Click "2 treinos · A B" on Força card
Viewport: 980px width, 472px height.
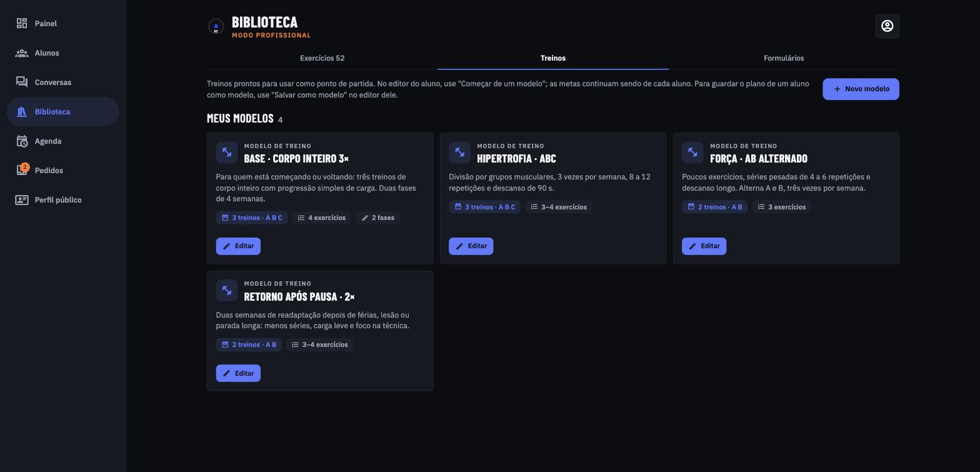tap(715, 207)
